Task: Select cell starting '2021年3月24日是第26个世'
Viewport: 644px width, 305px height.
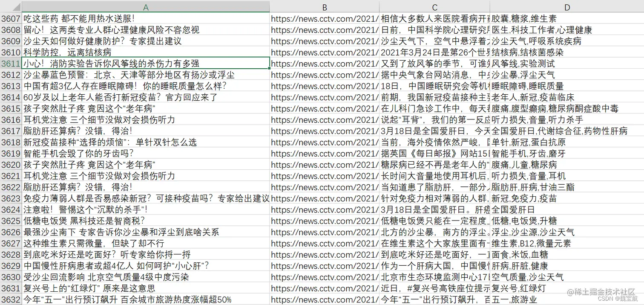Action: click(x=434, y=52)
